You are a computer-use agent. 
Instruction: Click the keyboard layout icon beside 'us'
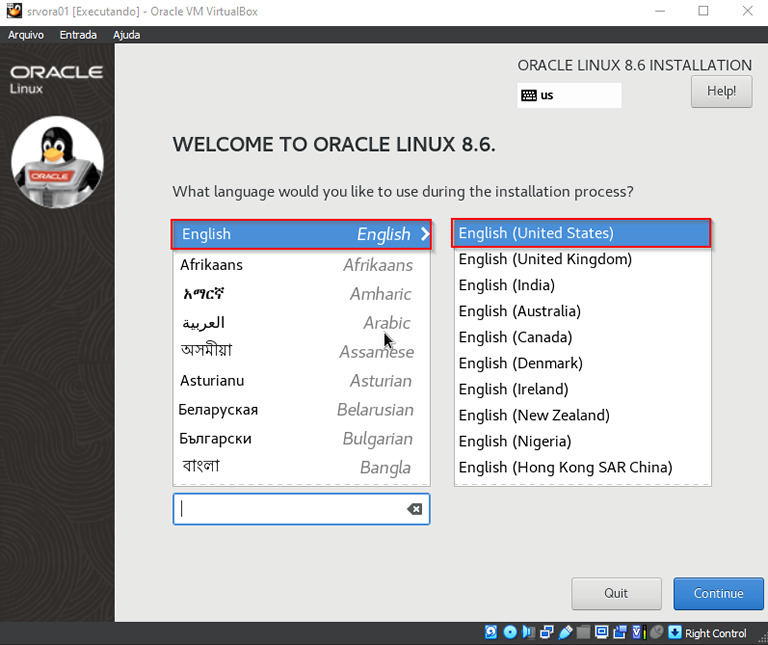coord(529,96)
